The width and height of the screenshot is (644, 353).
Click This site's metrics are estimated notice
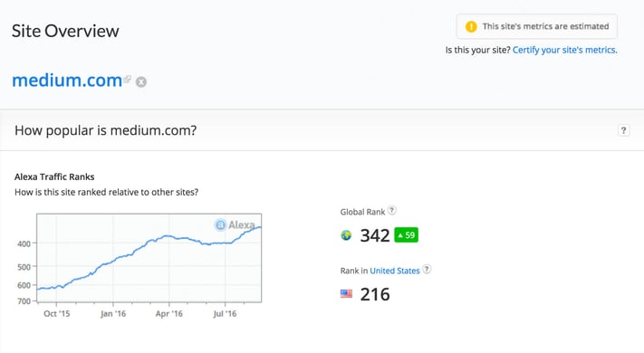point(537,26)
